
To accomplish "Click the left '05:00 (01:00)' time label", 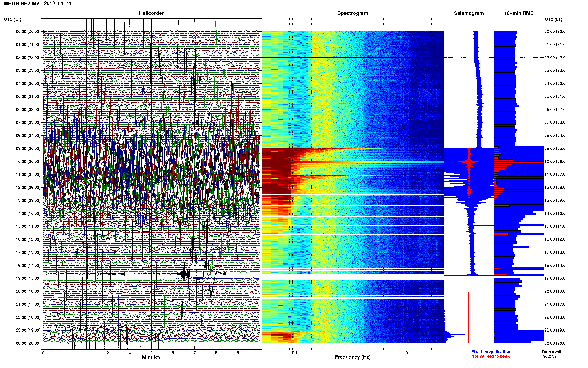I will pos(28,97).
